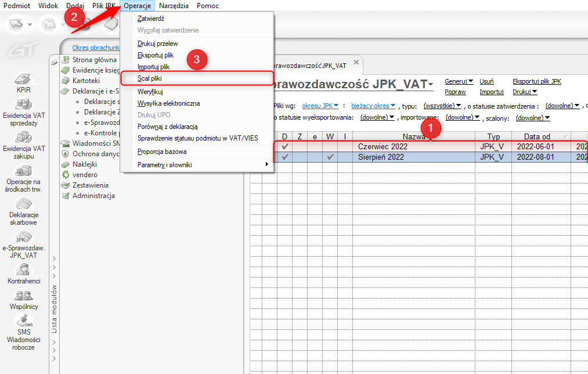Open SMS Wiadomości robocze module
588x374 pixels.
click(24, 332)
